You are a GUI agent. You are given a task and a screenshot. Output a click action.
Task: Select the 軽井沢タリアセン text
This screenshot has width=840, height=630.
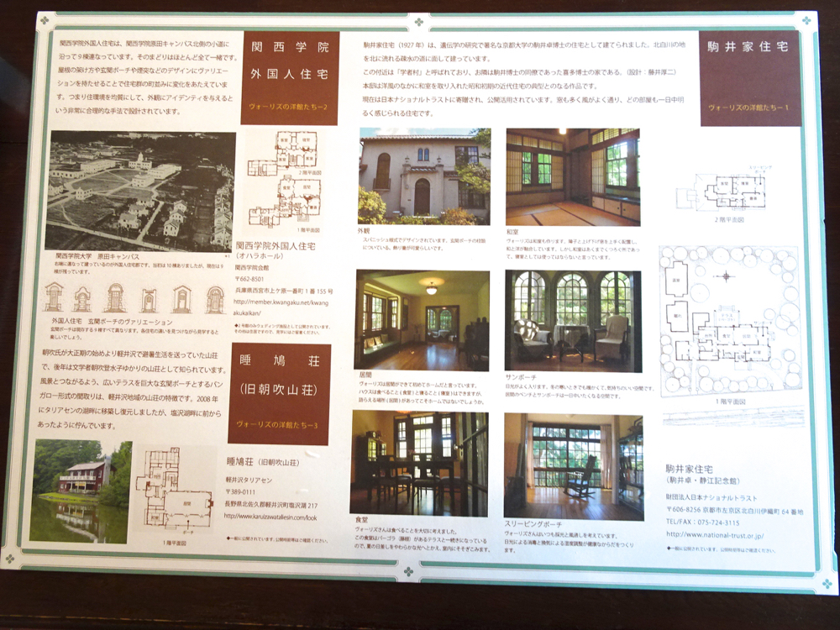249,480
